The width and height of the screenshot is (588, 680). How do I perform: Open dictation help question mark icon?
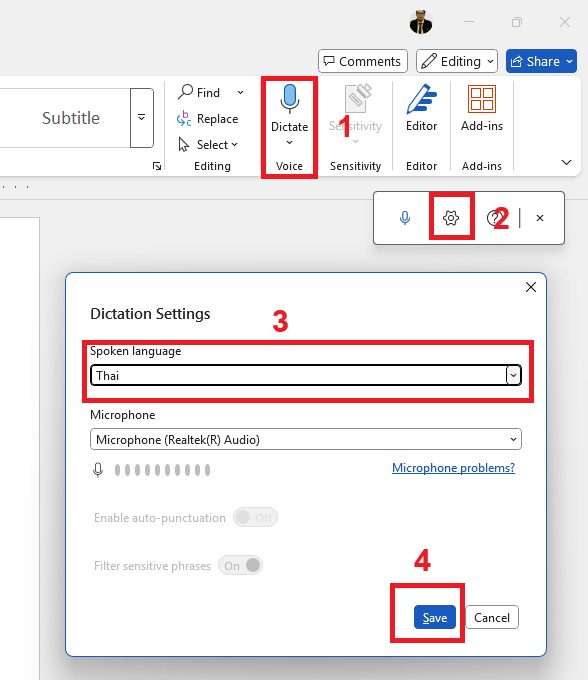[494, 218]
